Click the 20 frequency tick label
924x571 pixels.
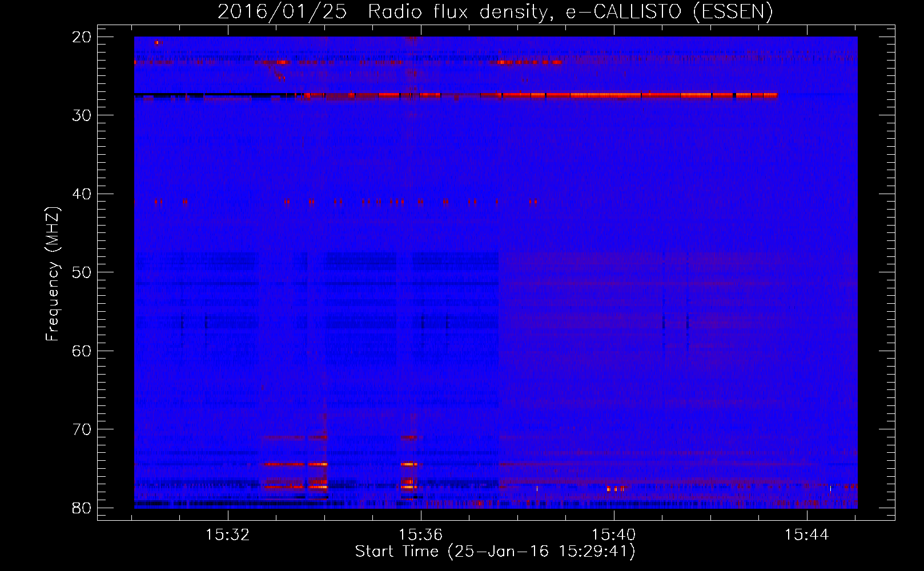click(82, 37)
